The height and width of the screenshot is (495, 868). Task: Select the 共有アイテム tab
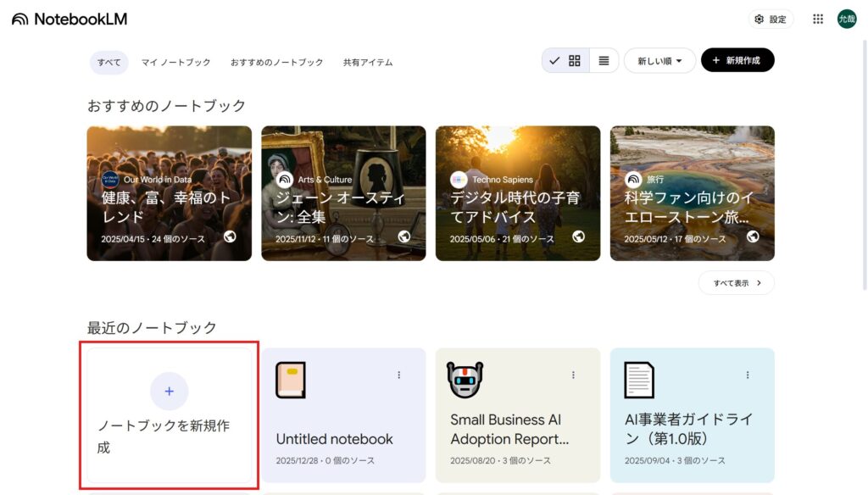(x=368, y=63)
